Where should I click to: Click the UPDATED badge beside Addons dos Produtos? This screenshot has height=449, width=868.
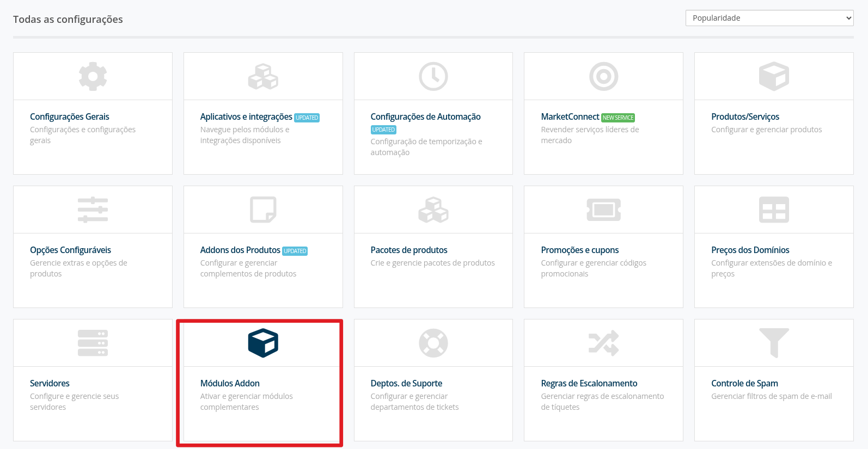295,251
